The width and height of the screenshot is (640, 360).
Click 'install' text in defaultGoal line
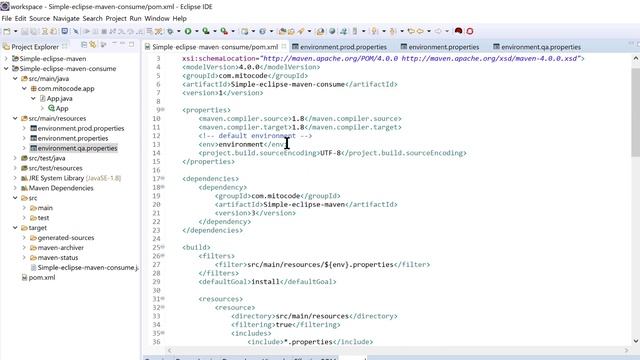point(265,282)
